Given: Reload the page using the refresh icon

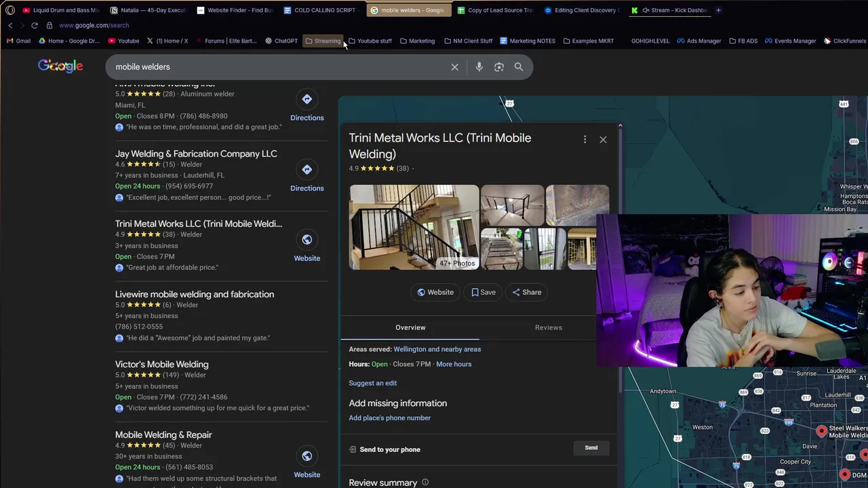Looking at the screenshot, I should [35, 25].
